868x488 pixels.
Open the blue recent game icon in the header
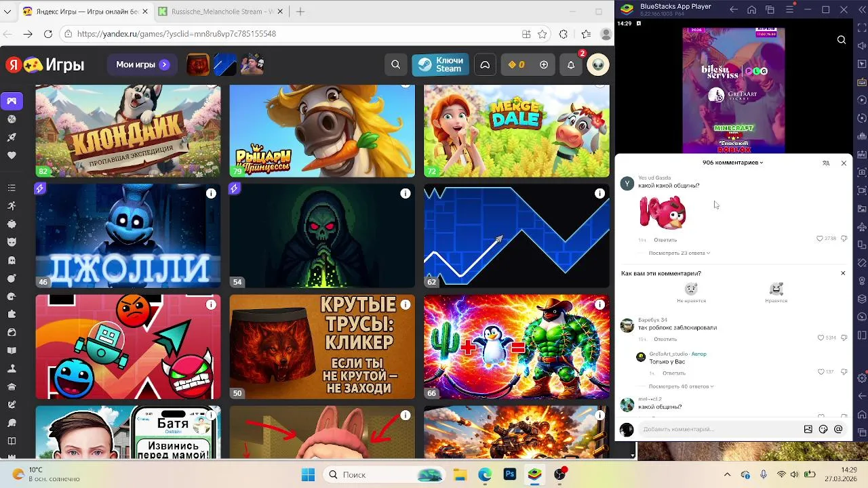click(225, 64)
